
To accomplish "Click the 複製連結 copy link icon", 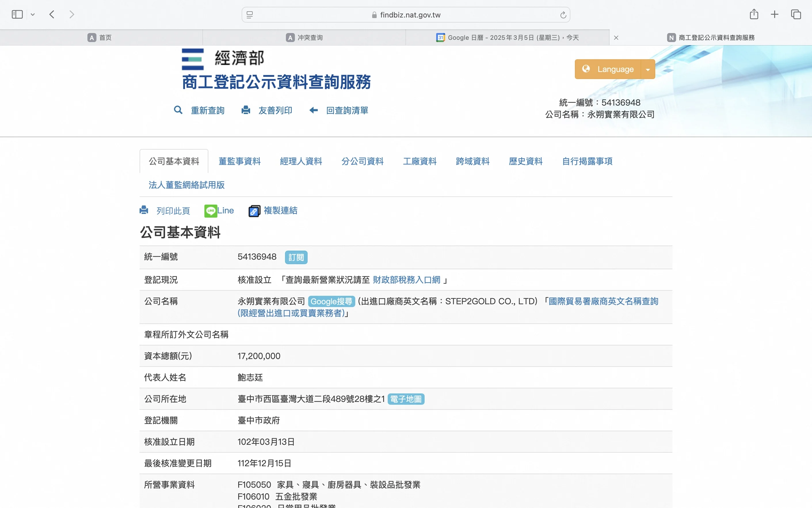I will pyautogui.click(x=254, y=211).
